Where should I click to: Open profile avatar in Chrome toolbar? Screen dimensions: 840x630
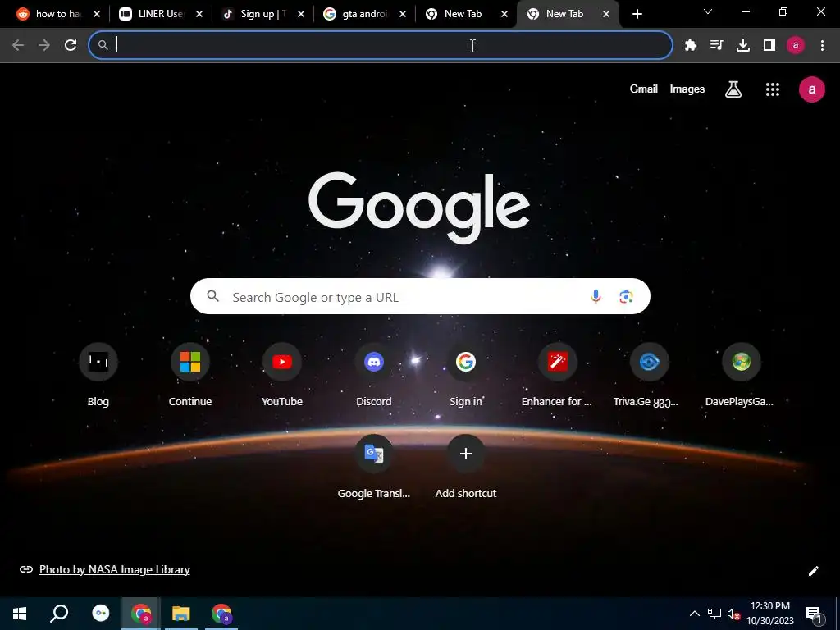(x=796, y=46)
